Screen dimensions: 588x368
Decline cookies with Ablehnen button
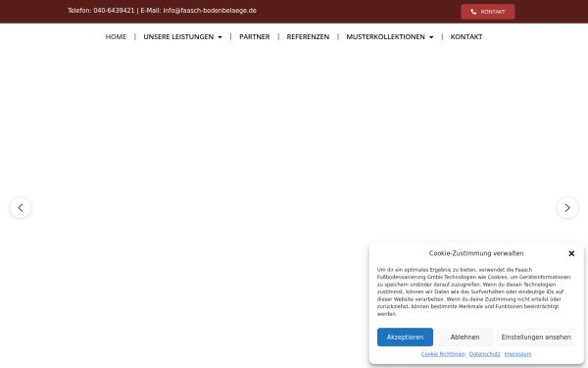coord(465,338)
